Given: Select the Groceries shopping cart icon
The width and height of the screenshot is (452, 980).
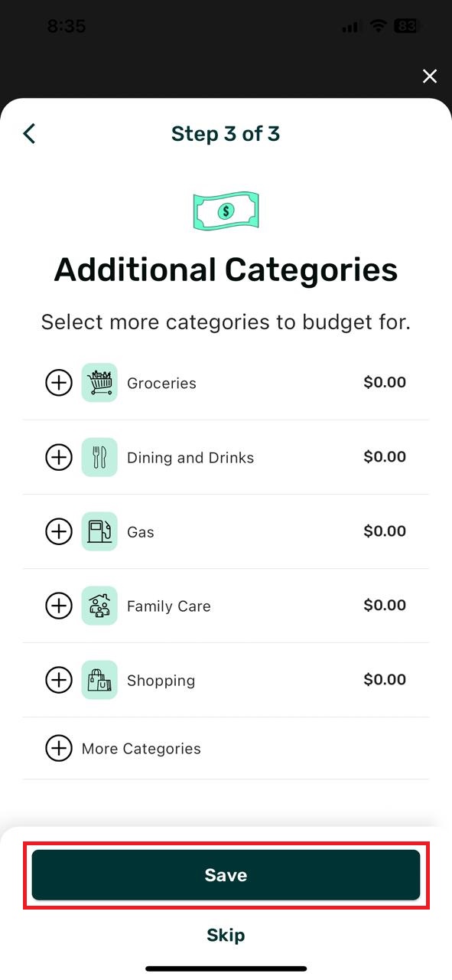Looking at the screenshot, I should pos(99,382).
